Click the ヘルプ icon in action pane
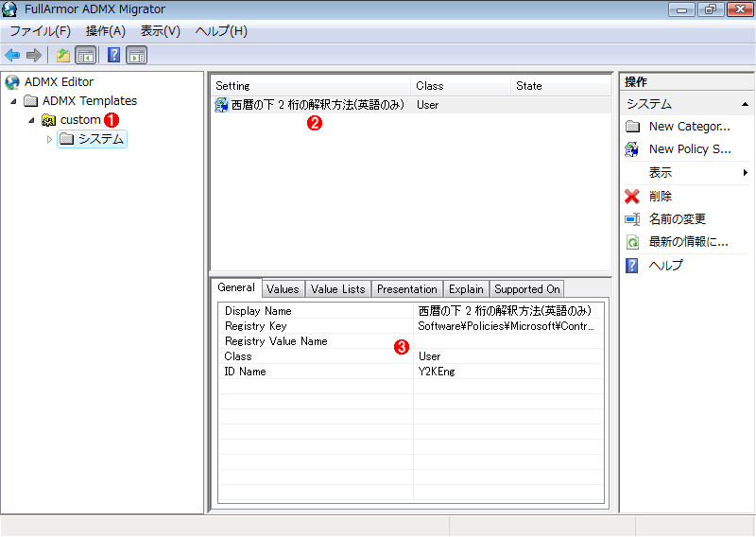 [631, 266]
